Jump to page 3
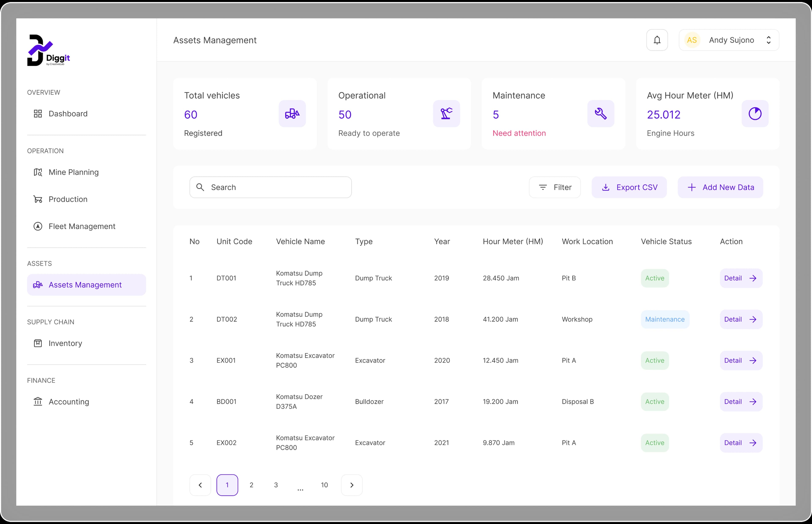Screen dimensions: 812x524 click(276, 485)
